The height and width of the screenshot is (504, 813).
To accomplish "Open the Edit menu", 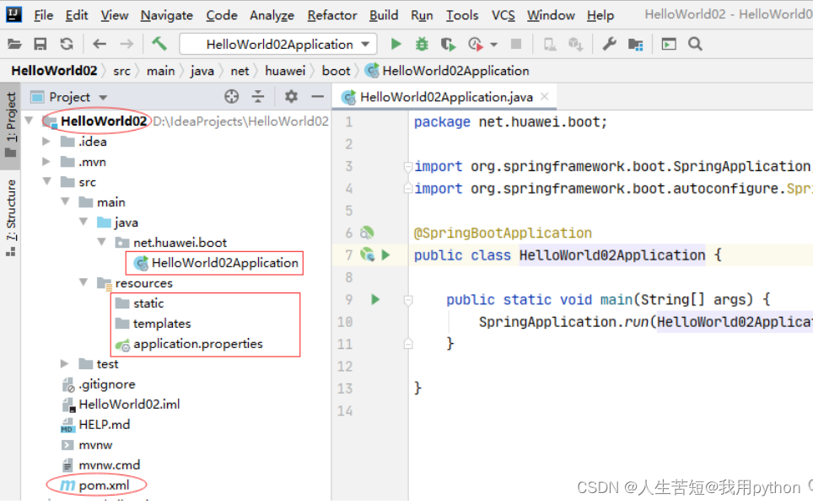I will tap(77, 15).
